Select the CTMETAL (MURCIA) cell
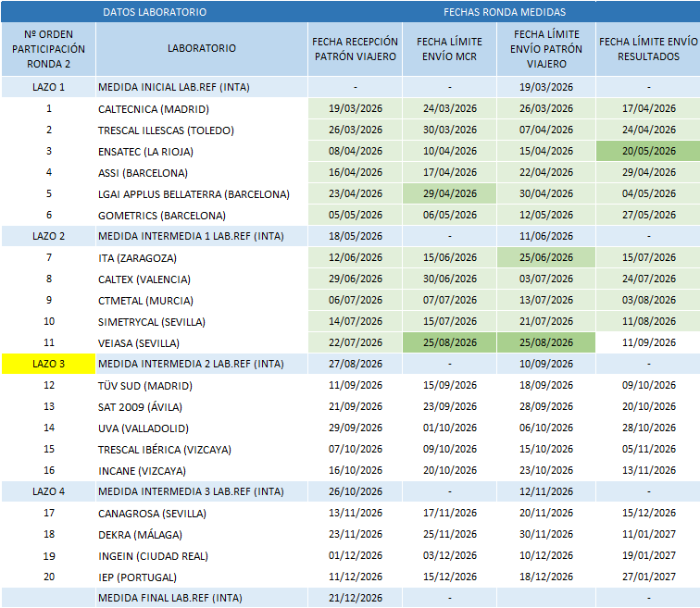The image size is (700, 608). pyautogui.click(x=202, y=301)
